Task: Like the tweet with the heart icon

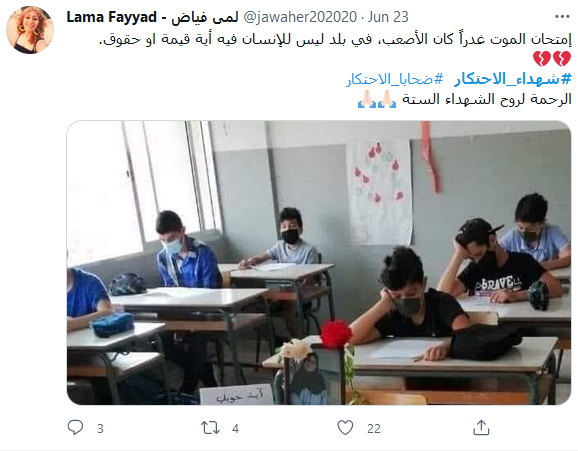Action: click(345, 427)
